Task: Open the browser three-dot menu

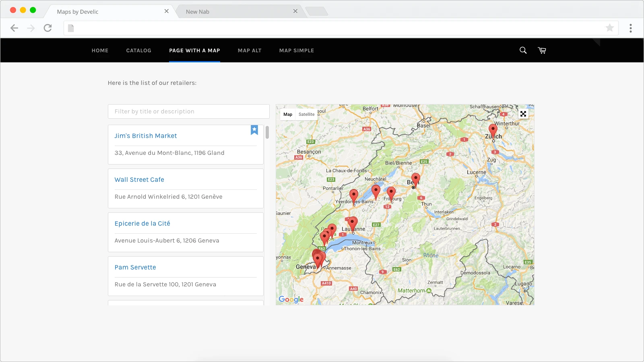Action: pyautogui.click(x=630, y=28)
